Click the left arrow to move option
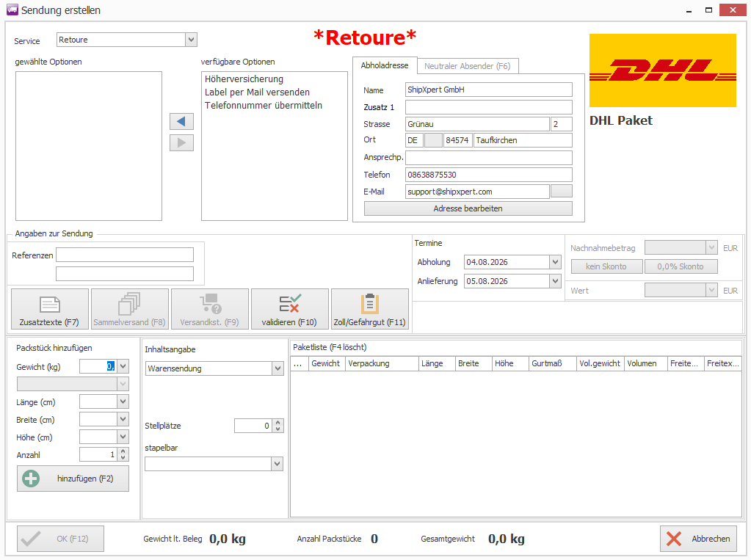Image resolution: width=751 pixels, height=560 pixels. point(181,122)
